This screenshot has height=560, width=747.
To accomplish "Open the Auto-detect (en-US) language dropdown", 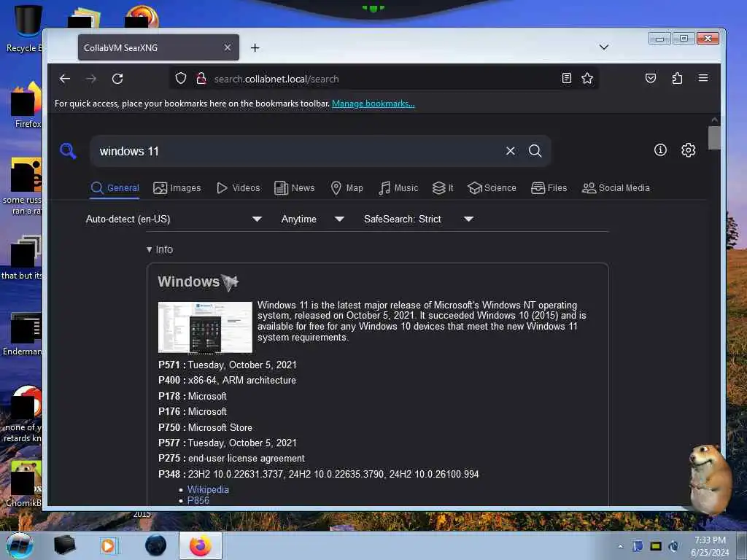I will 174,219.
